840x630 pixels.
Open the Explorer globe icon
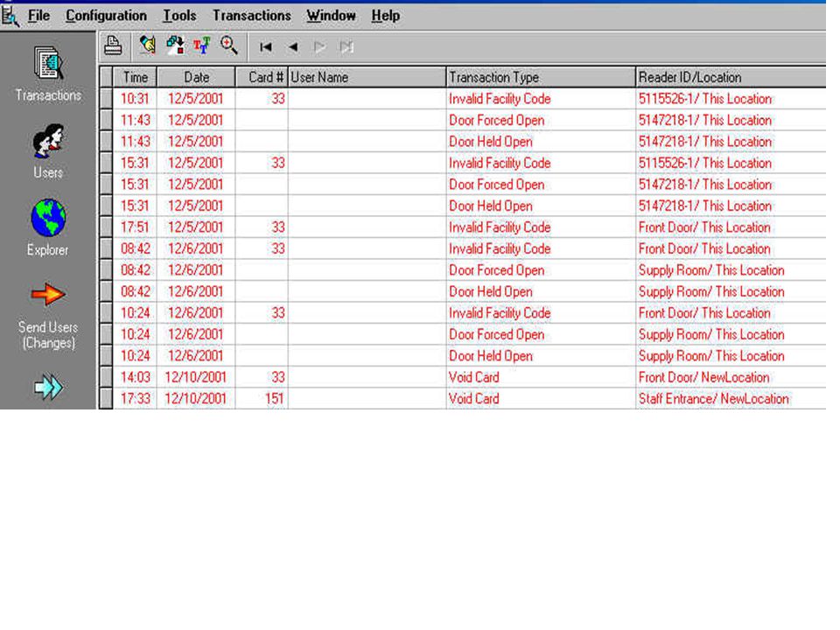point(48,218)
